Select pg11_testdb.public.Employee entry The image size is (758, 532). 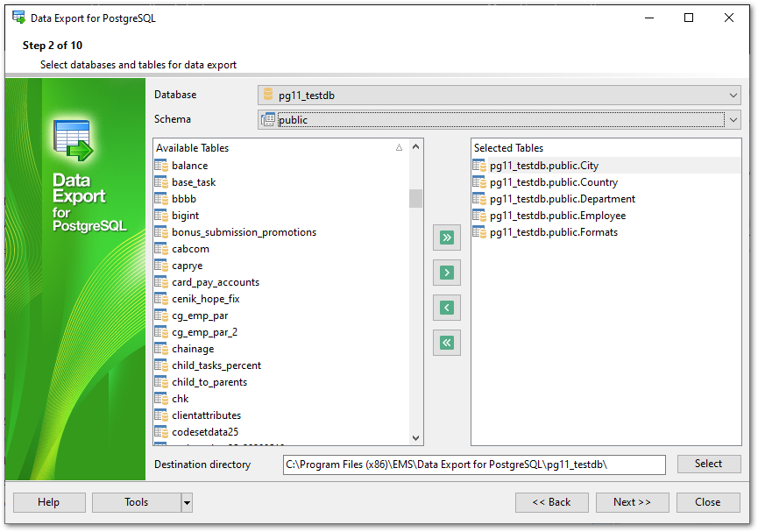558,216
